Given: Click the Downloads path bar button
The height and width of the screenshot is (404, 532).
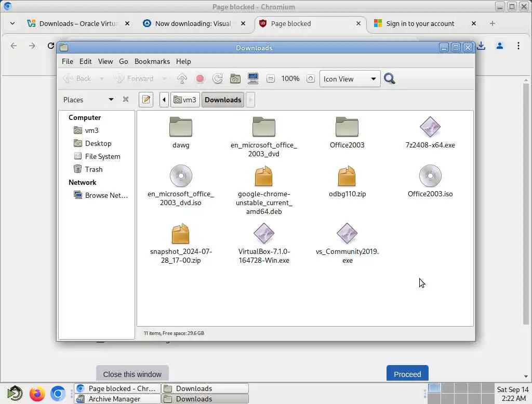Looking at the screenshot, I should (223, 100).
